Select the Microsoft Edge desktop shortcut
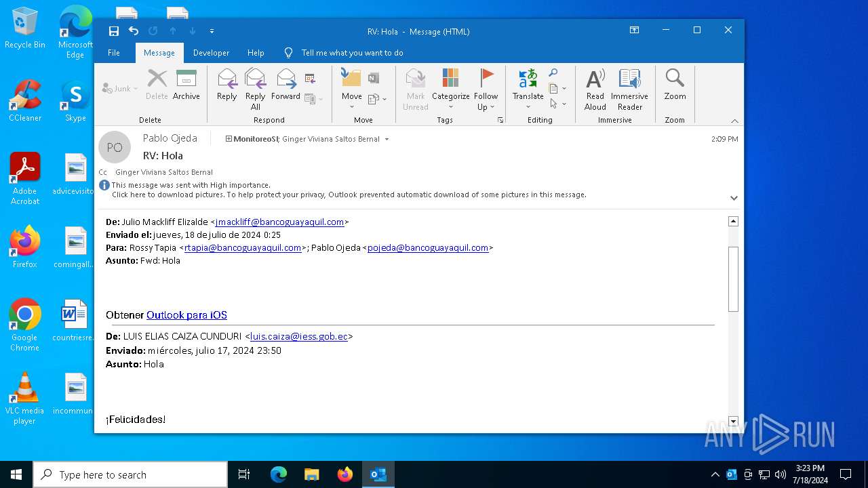Image resolution: width=868 pixels, height=488 pixels. pyautogui.click(x=75, y=32)
